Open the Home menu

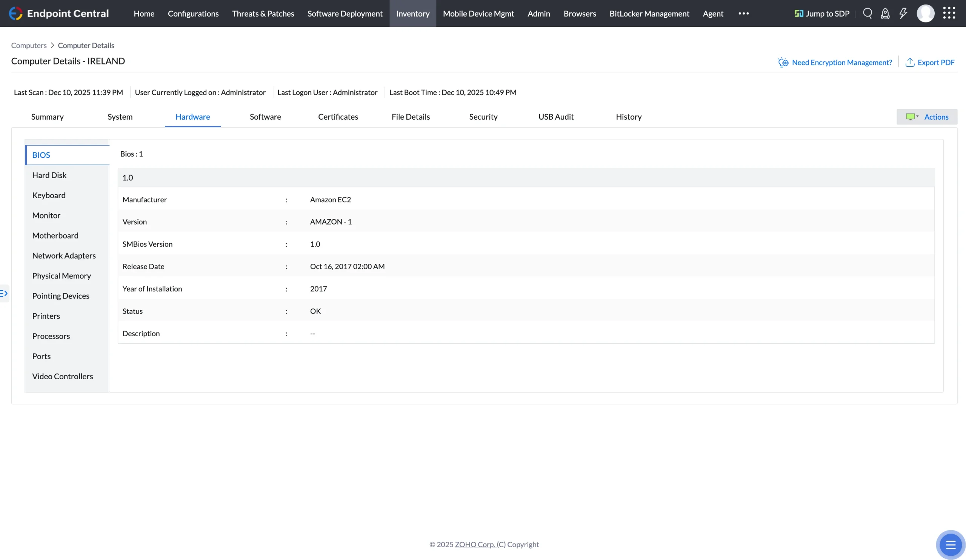click(x=144, y=14)
